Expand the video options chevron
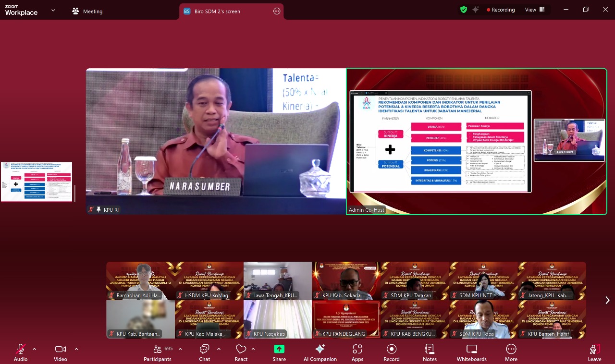Image resolution: width=615 pixels, height=364 pixels. click(x=76, y=349)
